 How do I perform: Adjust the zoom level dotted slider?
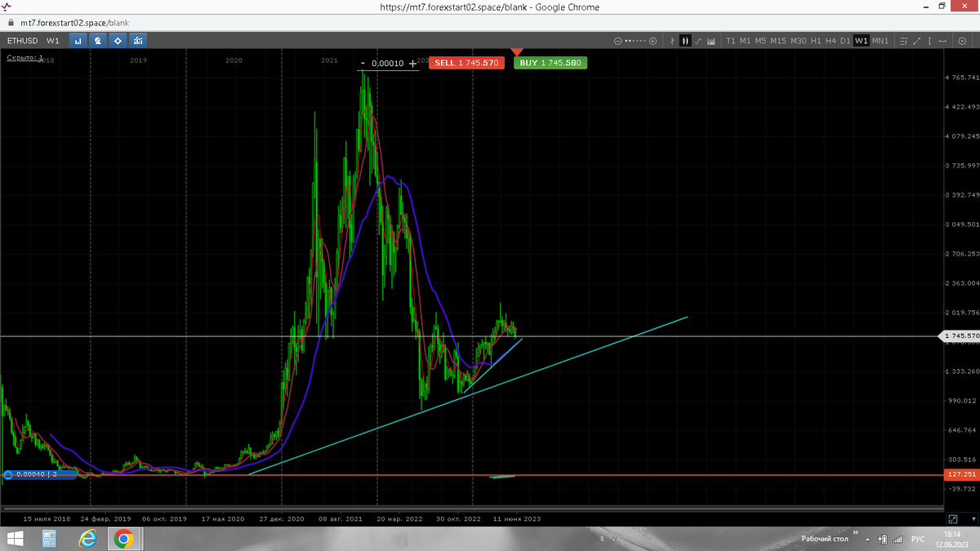coord(635,41)
